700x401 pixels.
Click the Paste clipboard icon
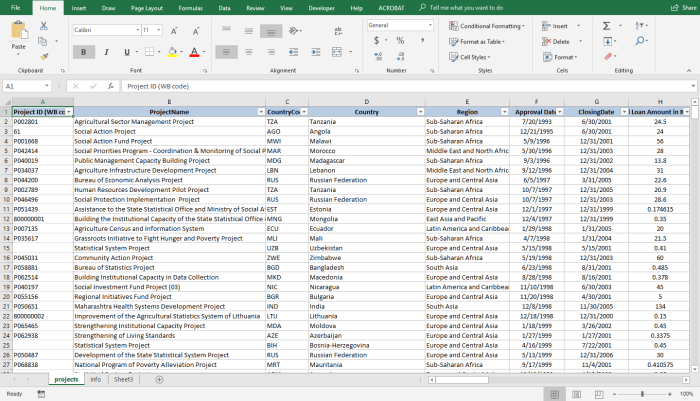pos(18,30)
